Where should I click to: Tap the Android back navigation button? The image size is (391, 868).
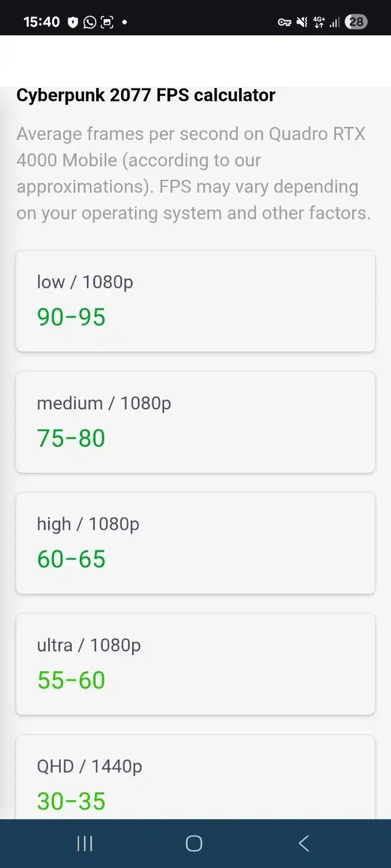[304, 843]
